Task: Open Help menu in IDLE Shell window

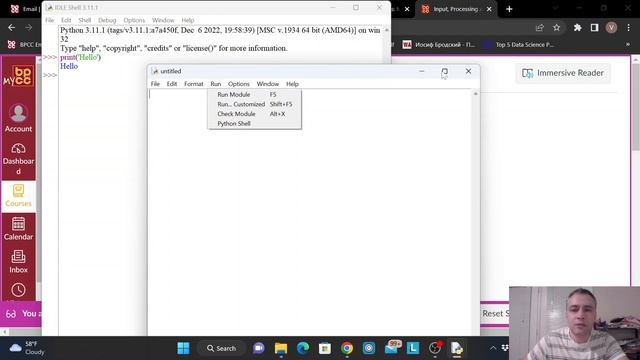Action: point(188,20)
